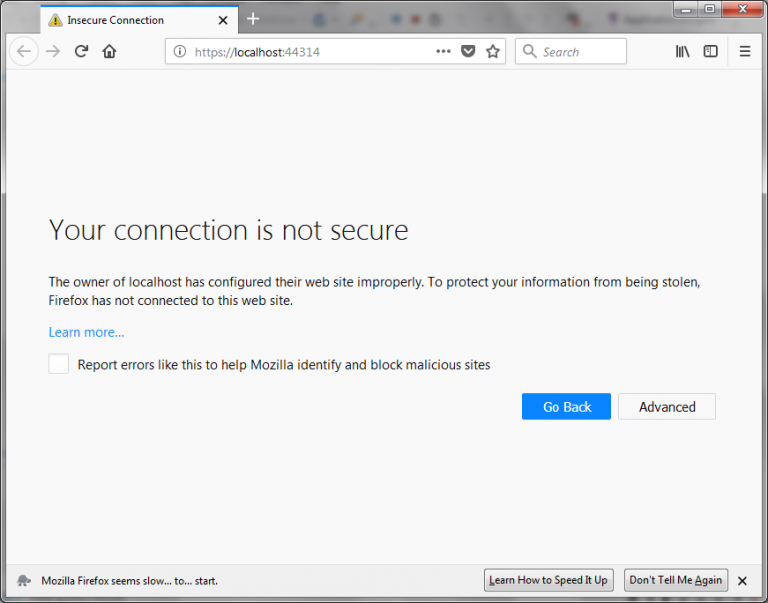Open the Library view
Screen dimensions: 768x603
(x=683, y=52)
